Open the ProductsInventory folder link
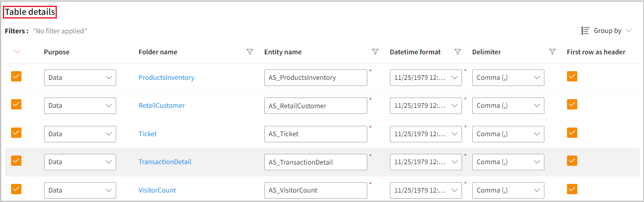This screenshot has width=644, height=202. tap(166, 77)
